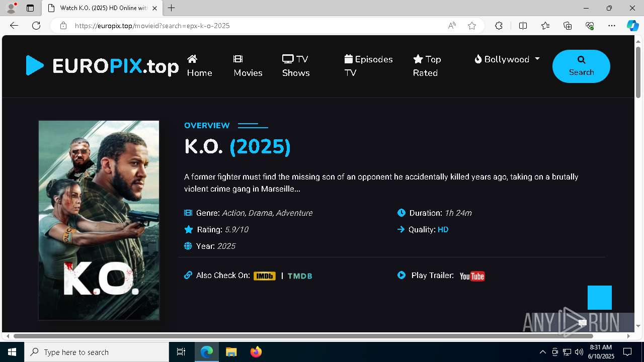Open the IMDb link
Viewport: 644px width, 362px height.
(265, 276)
